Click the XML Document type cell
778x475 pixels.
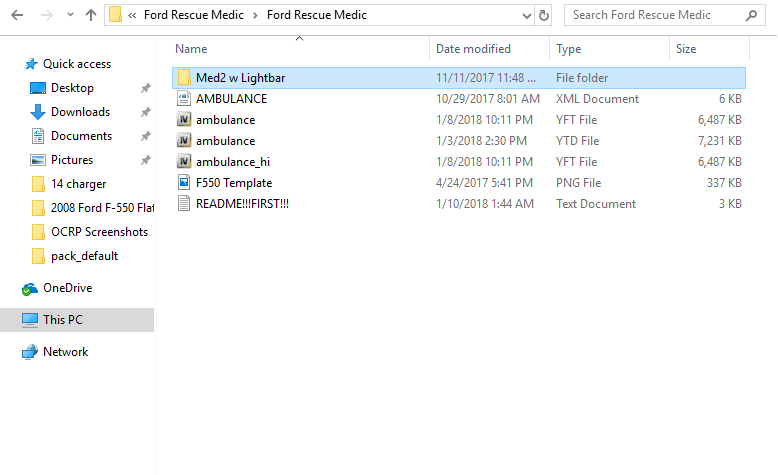(x=597, y=99)
